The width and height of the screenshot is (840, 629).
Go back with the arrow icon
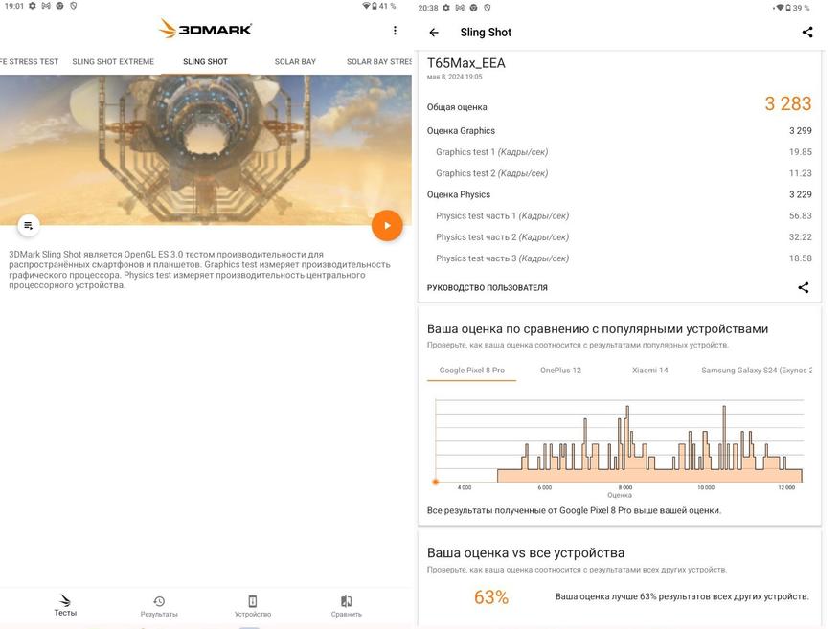tap(434, 33)
